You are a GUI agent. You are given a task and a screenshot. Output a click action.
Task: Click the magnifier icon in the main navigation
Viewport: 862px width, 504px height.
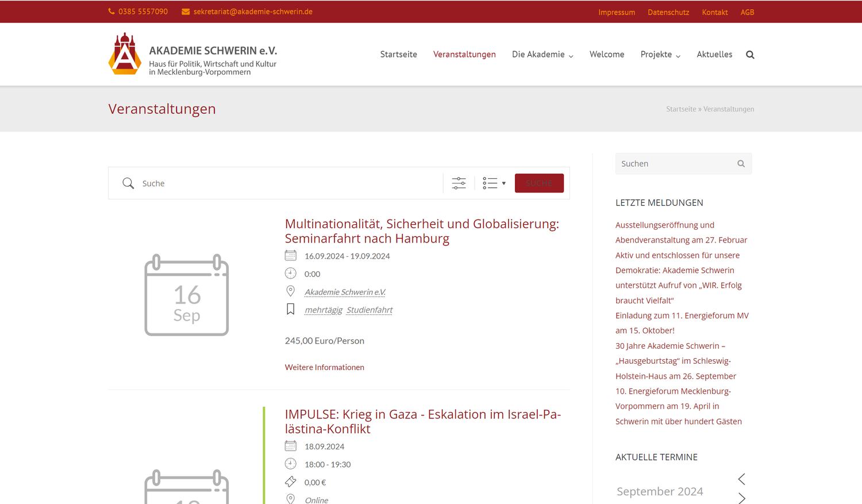(750, 55)
